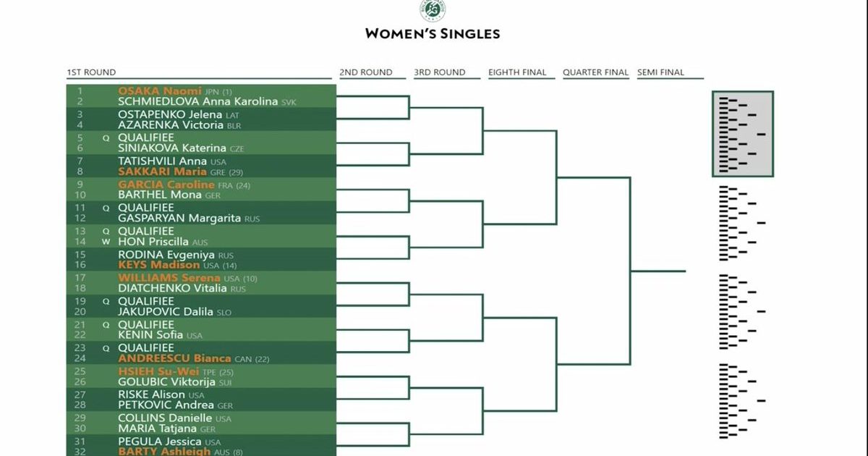868x456 pixels.
Task: Select the semi final bracket line
Action: click(x=658, y=271)
